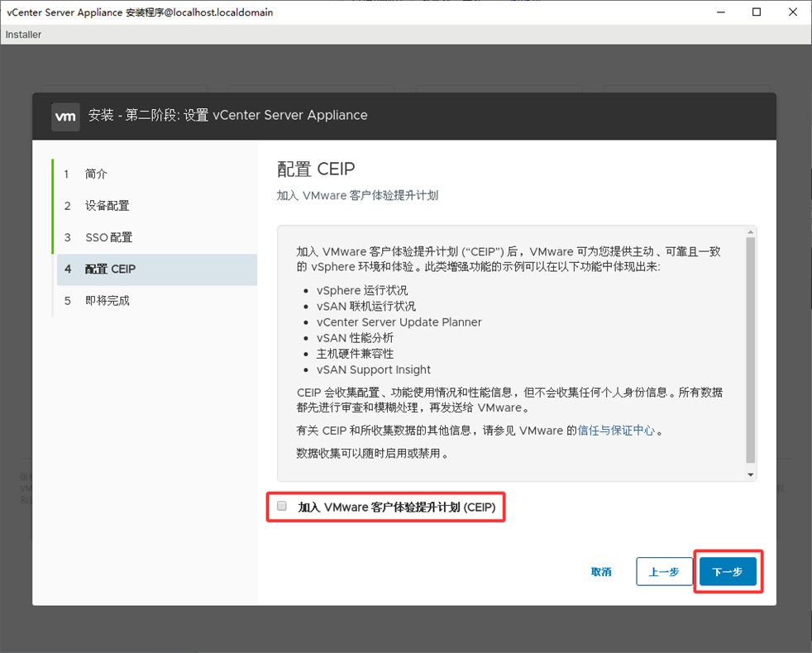Enable the 加入 VMware 客户体验提升计划 (CEIP) checkbox
Image resolution: width=812 pixels, height=653 pixels.
(x=282, y=507)
